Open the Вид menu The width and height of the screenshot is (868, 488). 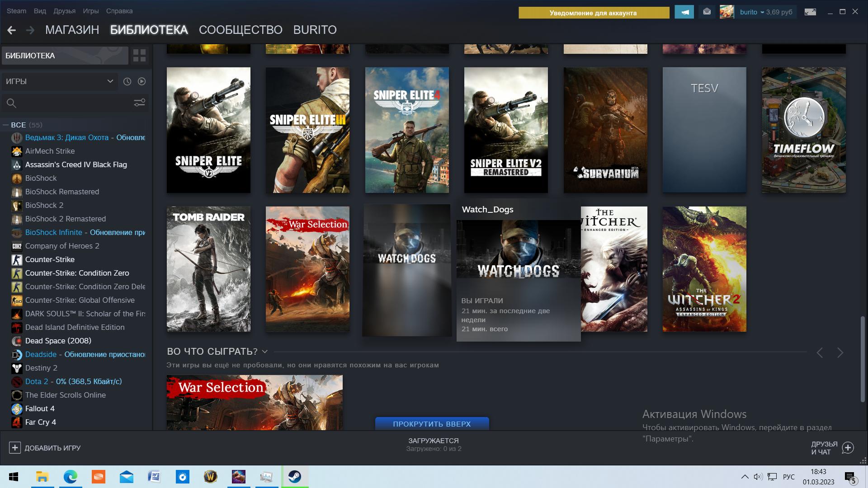[40, 11]
